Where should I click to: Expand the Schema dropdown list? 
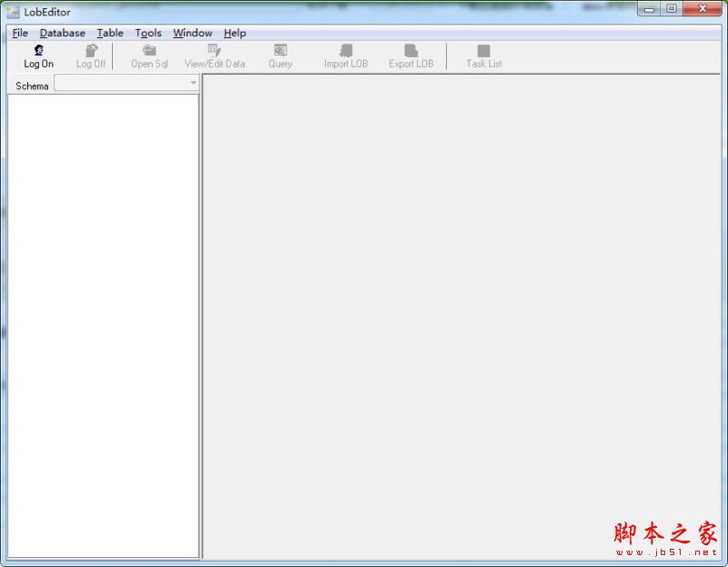pyautogui.click(x=193, y=83)
